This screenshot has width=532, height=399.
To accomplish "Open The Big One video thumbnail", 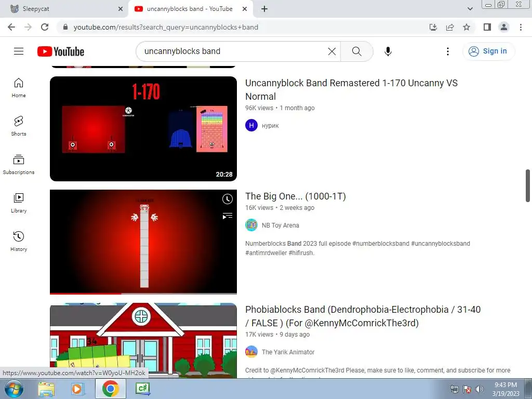I will [143, 242].
